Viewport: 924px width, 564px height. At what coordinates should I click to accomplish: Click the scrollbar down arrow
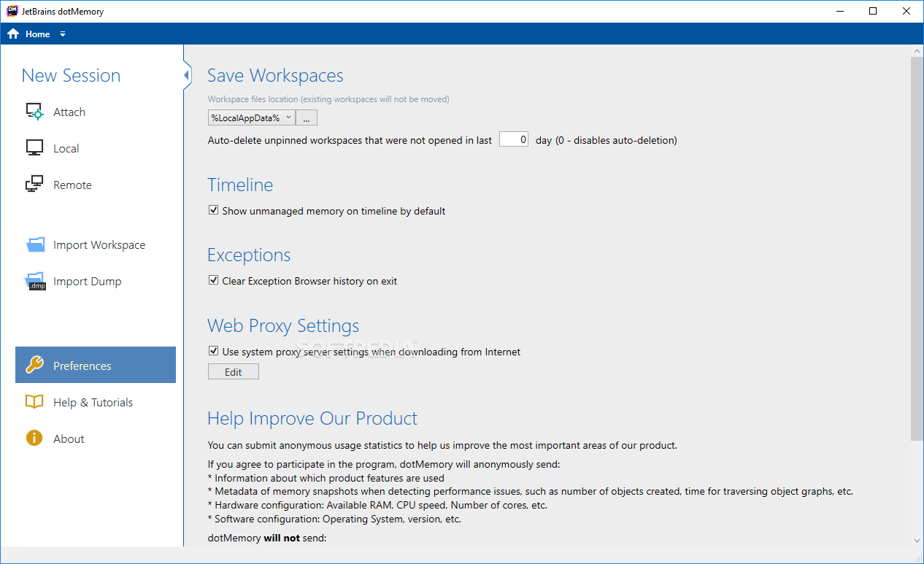917,541
